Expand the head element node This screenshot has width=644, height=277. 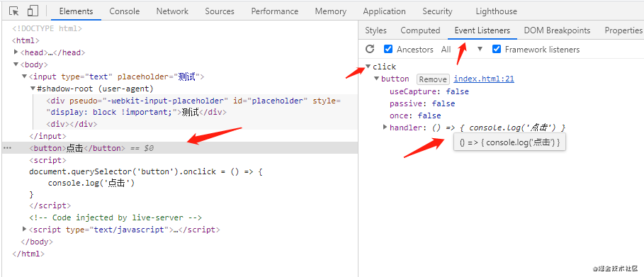[x=16, y=52]
